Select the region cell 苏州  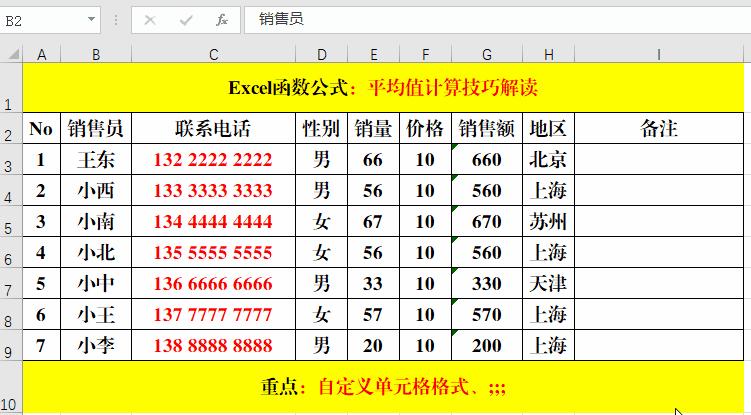(x=548, y=221)
